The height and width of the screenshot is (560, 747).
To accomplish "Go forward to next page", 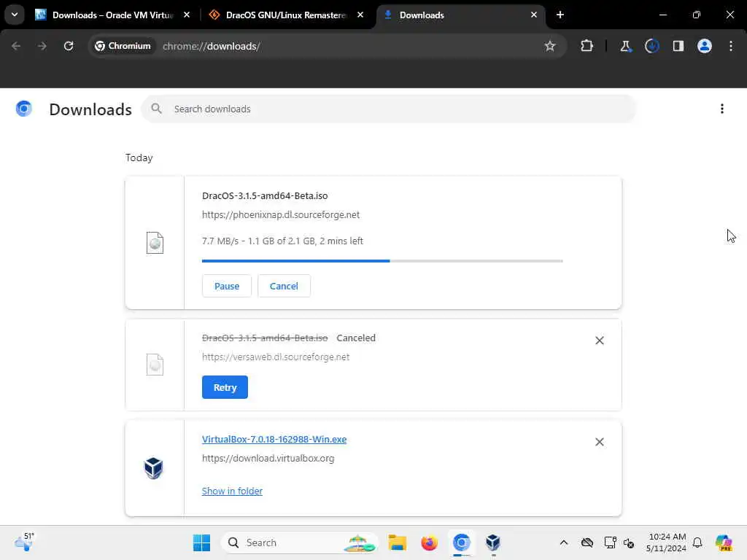I will coord(42,46).
